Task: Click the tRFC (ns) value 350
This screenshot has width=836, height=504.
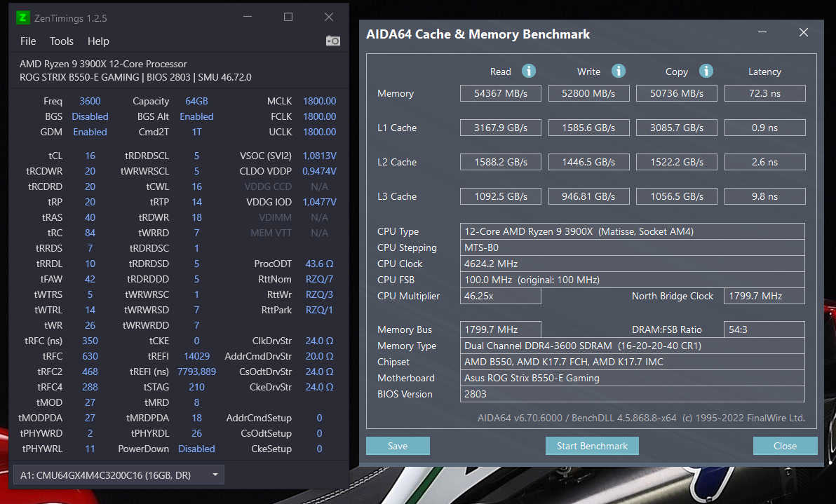Action: click(90, 341)
